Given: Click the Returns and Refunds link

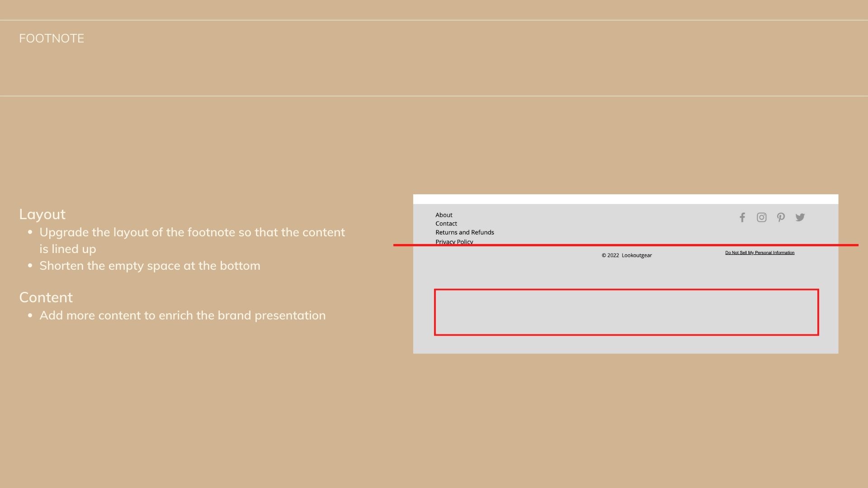Looking at the screenshot, I should click(464, 232).
